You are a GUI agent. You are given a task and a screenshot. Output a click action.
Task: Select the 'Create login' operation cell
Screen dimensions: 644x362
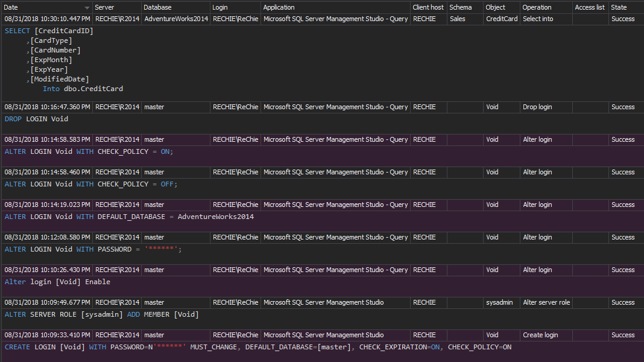coord(540,335)
